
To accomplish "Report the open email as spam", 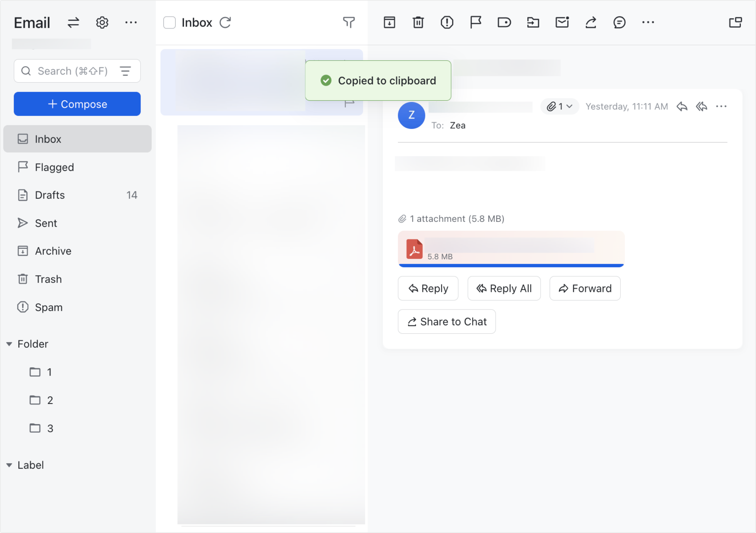I will pos(447,22).
